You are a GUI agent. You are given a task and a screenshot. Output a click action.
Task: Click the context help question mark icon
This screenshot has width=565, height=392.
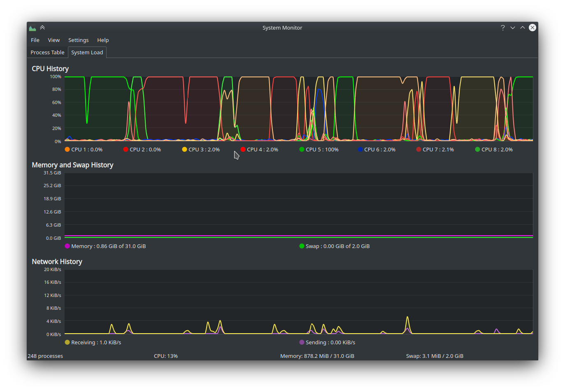502,28
